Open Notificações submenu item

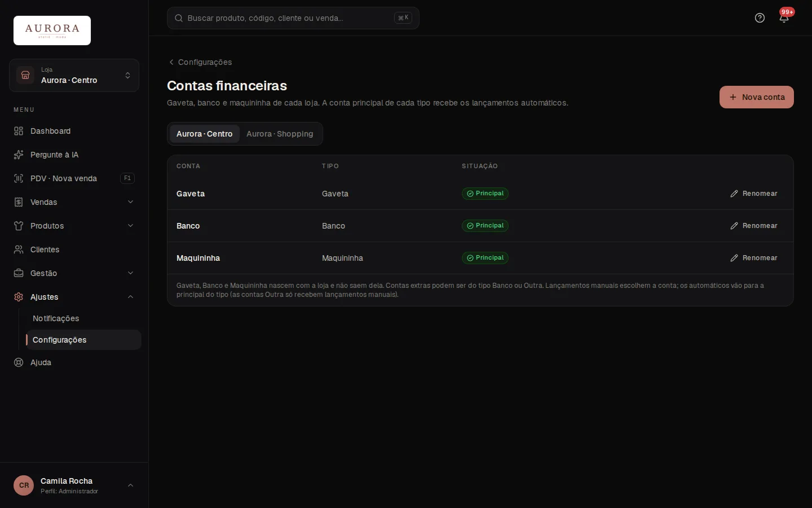tap(83, 318)
